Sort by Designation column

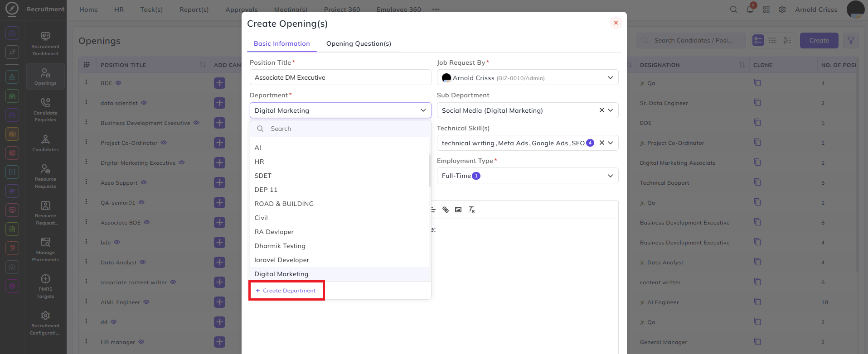pyautogui.click(x=742, y=65)
